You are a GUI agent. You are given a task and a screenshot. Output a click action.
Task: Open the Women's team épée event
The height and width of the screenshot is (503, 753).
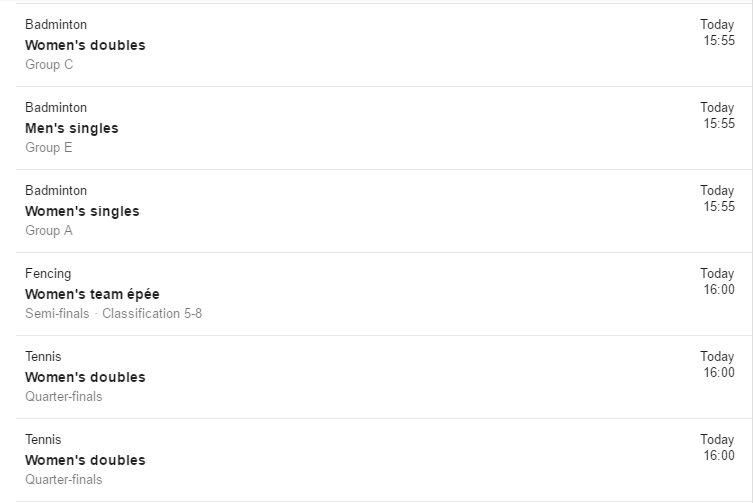coord(92,294)
